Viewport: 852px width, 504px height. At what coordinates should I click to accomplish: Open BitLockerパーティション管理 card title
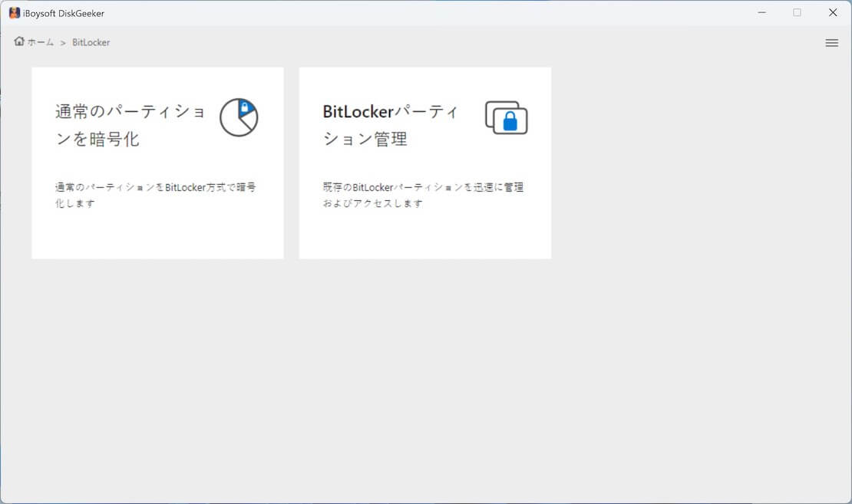390,125
